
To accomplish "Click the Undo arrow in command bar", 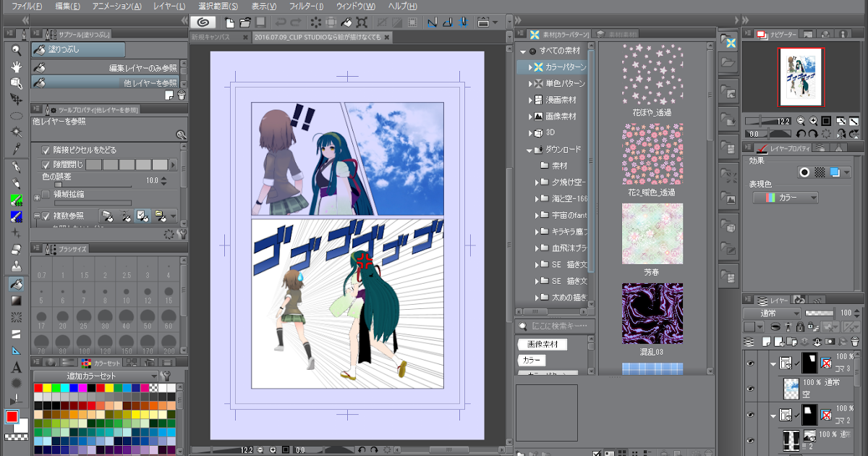I will (x=281, y=23).
